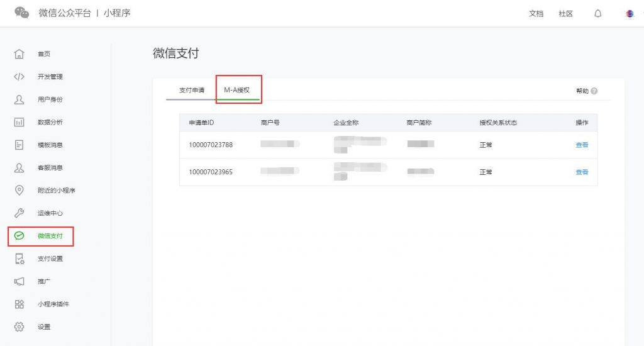Image resolution: width=644 pixels, height=346 pixels.
Task: Click the 客服消息 agent icon
Action: pyautogui.click(x=19, y=168)
